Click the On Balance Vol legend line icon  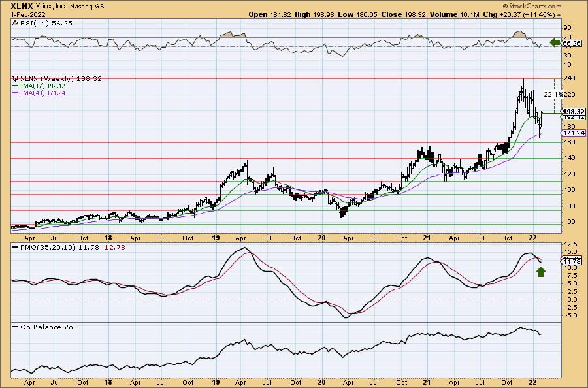pos(16,327)
